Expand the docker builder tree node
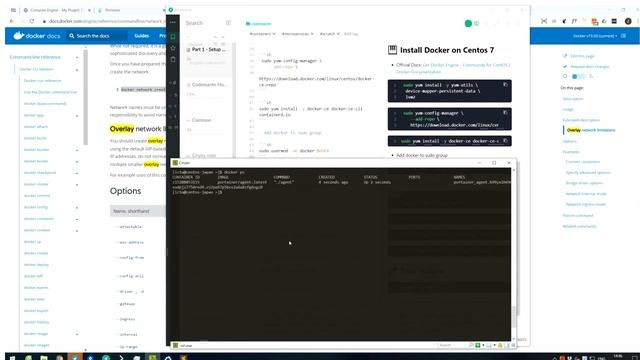This screenshot has width=640, height=360. click(77, 150)
